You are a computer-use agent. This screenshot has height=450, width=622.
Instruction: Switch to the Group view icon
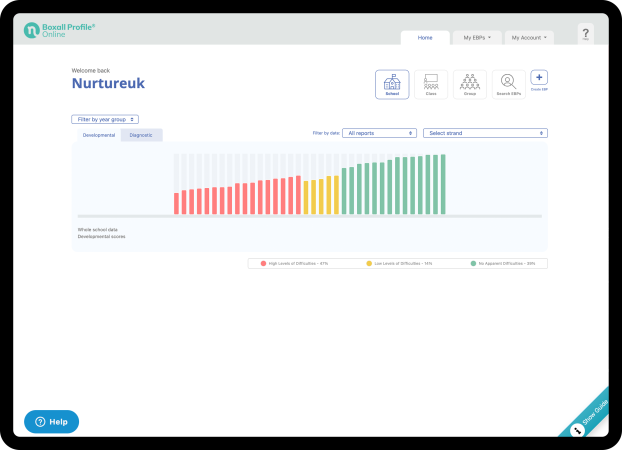[x=469, y=84]
